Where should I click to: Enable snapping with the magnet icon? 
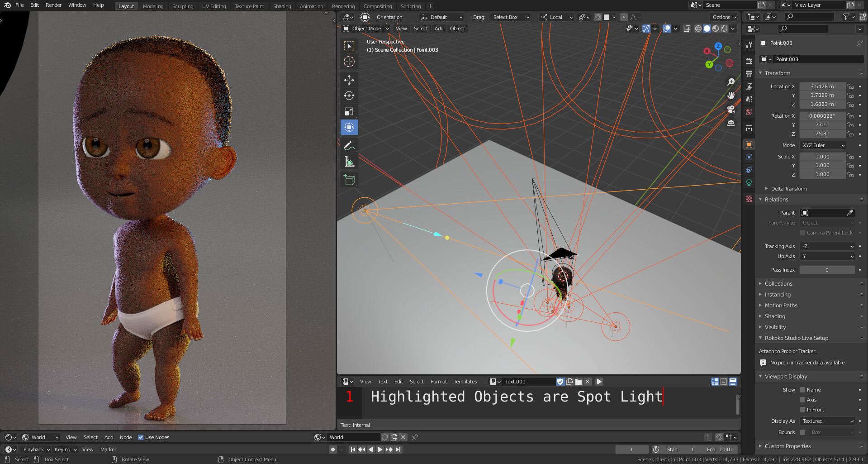tap(598, 17)
